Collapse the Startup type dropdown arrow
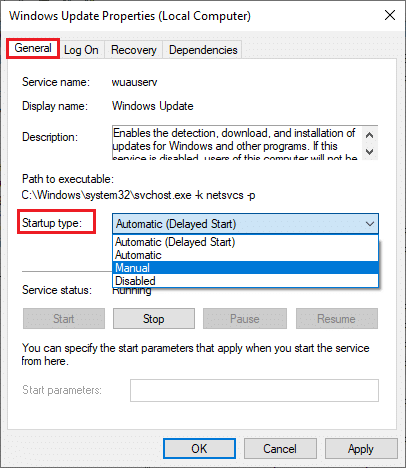The image size is (406, 468). [x=369, y=224]
